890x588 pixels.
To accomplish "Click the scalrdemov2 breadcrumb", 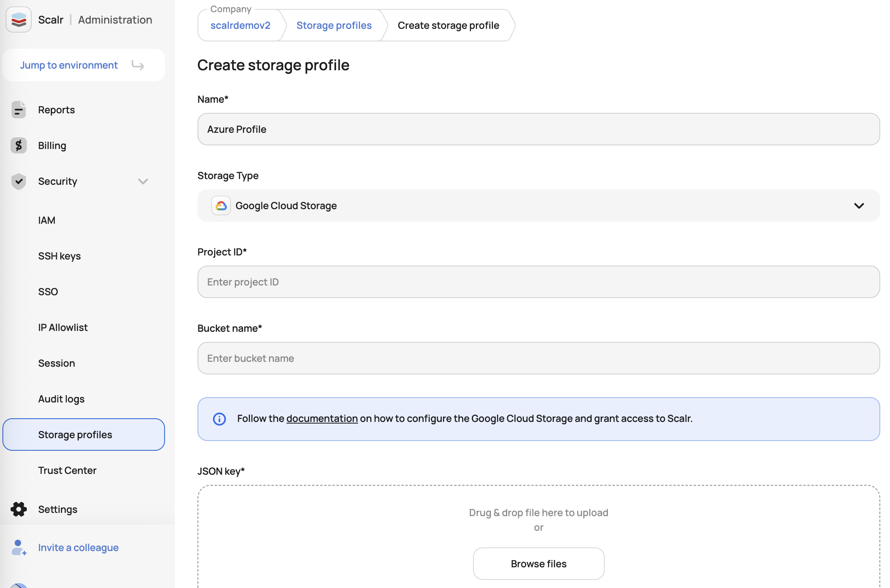I will [x=240, y=25].
